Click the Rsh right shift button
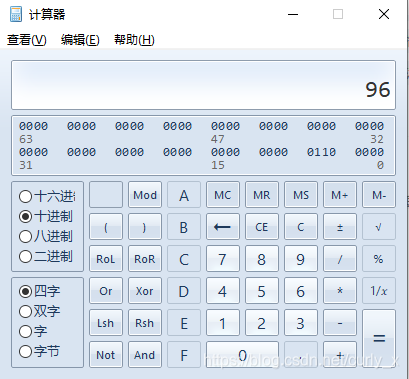This screenshot has width=409, height=379. pos(145,323)
